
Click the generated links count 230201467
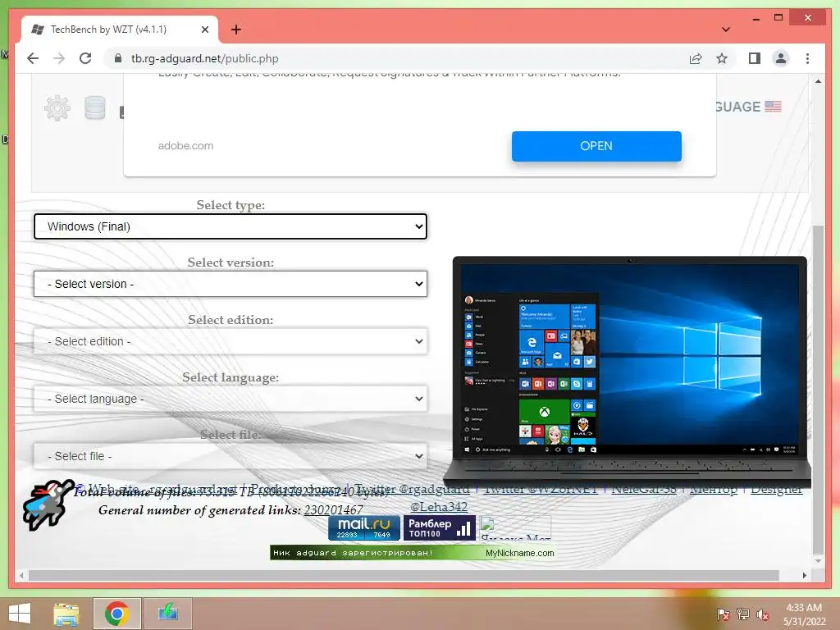[x=333, y=510]
